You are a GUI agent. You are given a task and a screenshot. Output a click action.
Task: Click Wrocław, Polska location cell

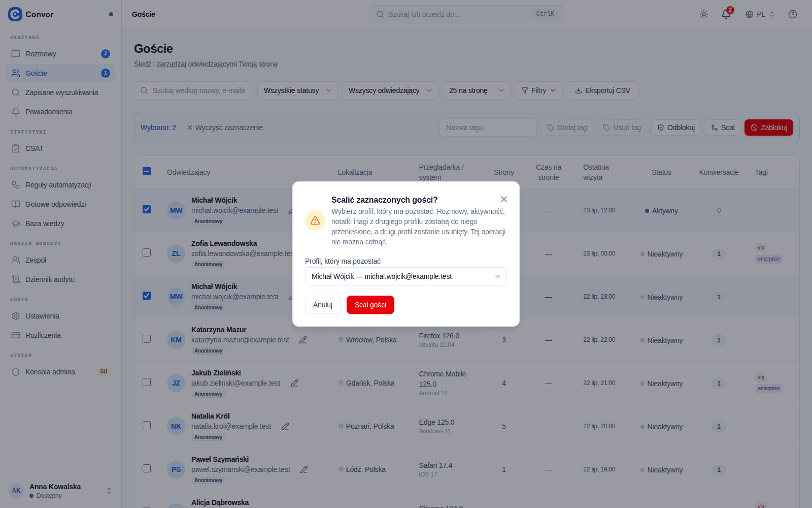367,340
